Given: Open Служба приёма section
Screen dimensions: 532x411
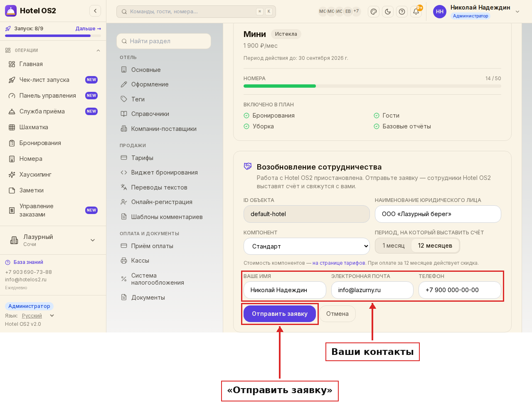Looking at the screenshot, I should click(x=53, y=111).
